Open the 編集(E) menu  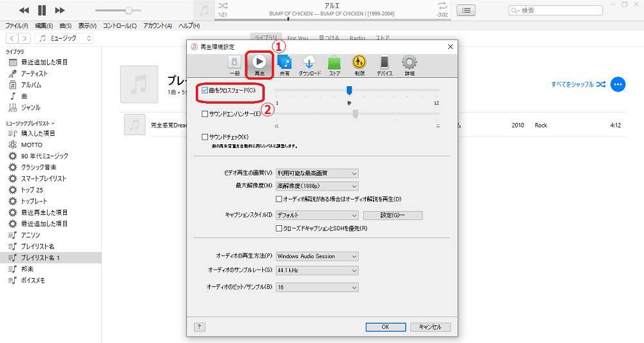click(x=44, y=26)
